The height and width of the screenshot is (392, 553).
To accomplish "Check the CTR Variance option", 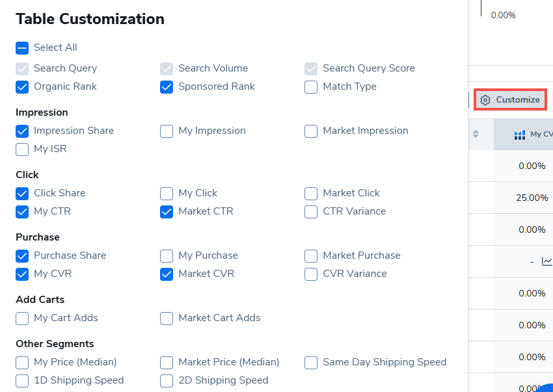I will point(310,211).
